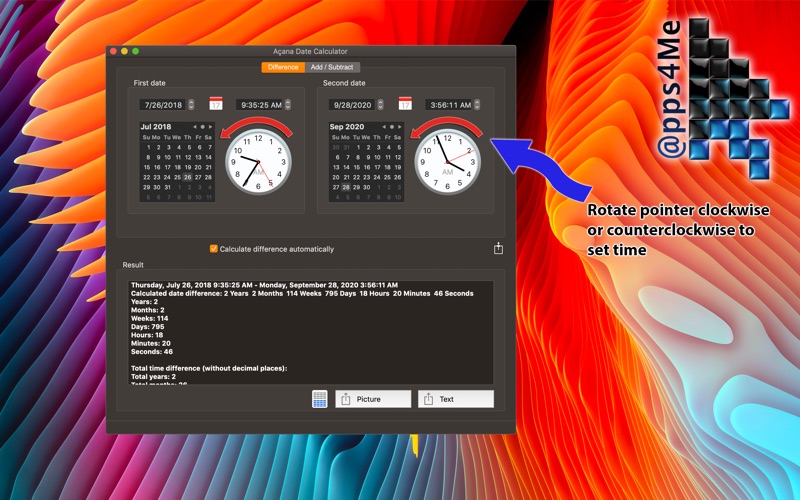
Task: Toggle Calculate difference automatically checkbox
Action: [x=214, y=249]
